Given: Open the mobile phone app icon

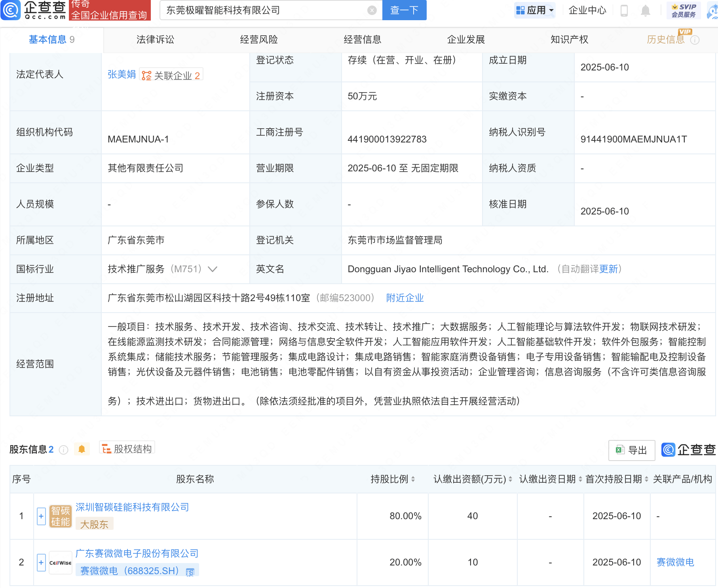Looking at the screenshot, I should [624, 11].
